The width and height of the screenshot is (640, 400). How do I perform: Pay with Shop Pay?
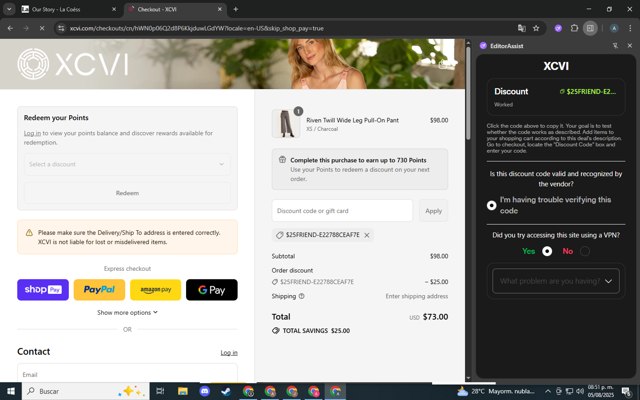point(43,290)
